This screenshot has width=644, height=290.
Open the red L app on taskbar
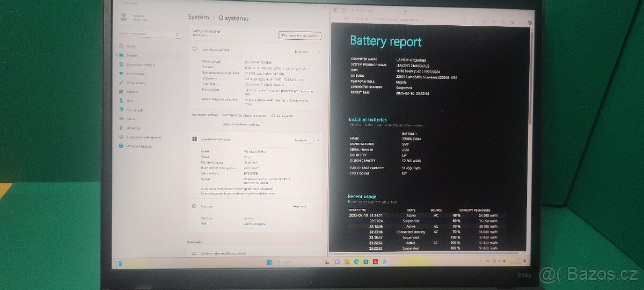[376, 262]
